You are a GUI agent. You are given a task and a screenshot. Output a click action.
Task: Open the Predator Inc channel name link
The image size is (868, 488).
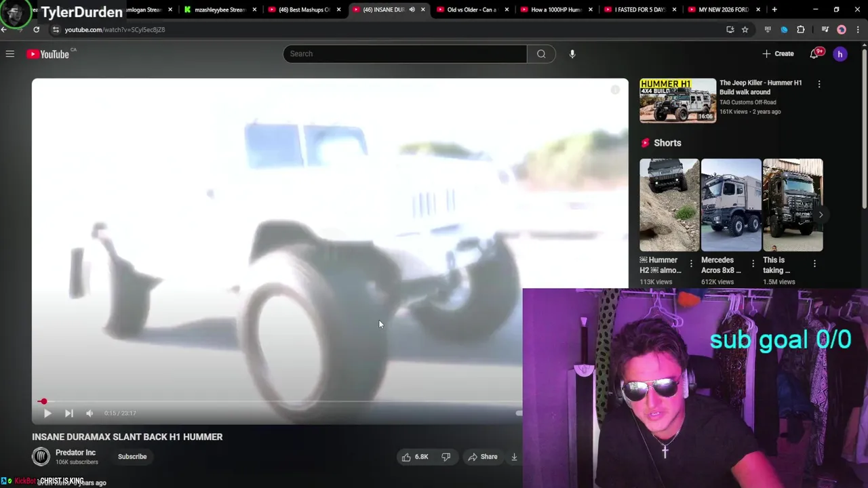pyautogui.click(x=75, y=453)
